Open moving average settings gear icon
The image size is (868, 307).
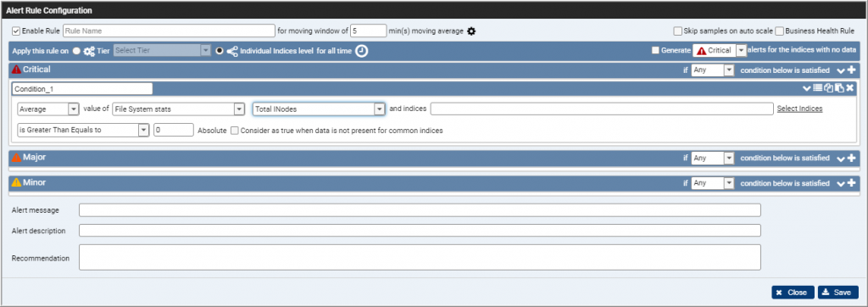(x=471, y=31)
